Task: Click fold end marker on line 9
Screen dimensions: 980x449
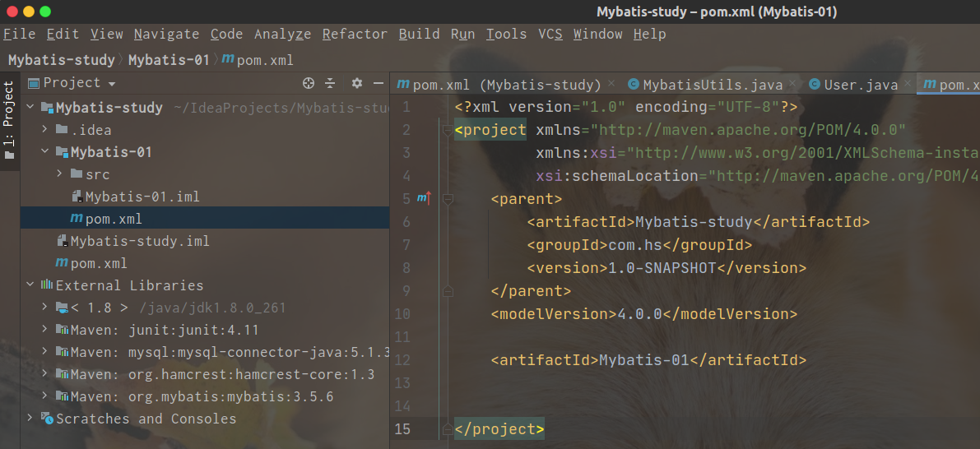Action: click(448, 291)
